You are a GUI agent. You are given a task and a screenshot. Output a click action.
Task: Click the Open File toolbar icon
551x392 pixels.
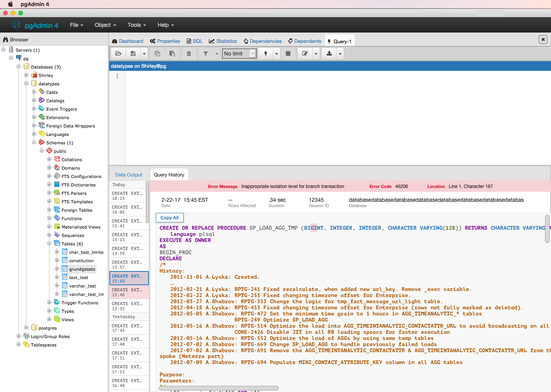[x=118, y=54]
